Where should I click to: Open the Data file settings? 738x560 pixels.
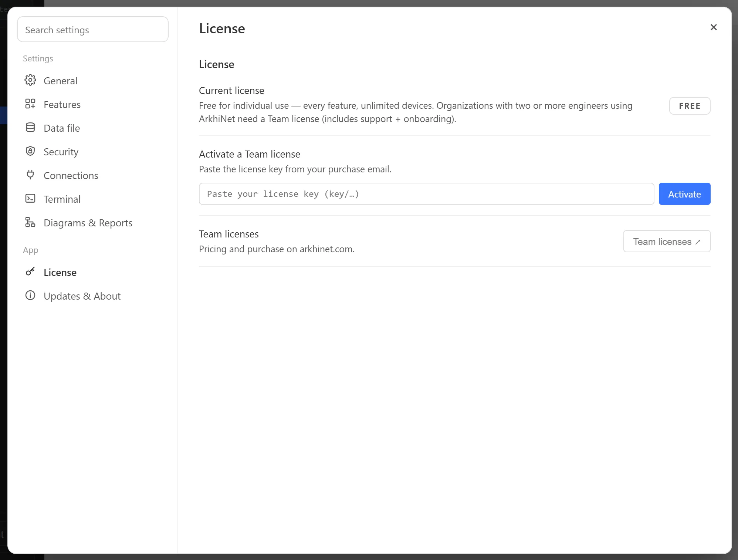pos(92,128)
